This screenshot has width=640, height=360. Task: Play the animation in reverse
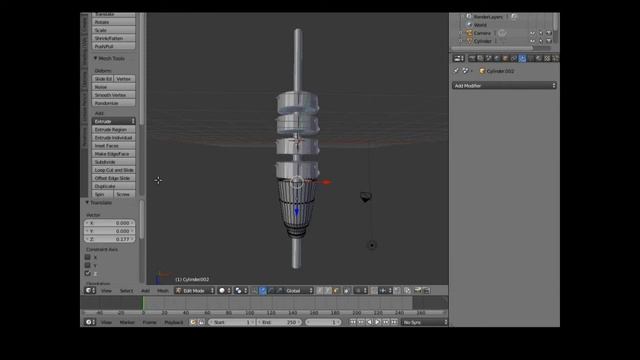(370, 322)
